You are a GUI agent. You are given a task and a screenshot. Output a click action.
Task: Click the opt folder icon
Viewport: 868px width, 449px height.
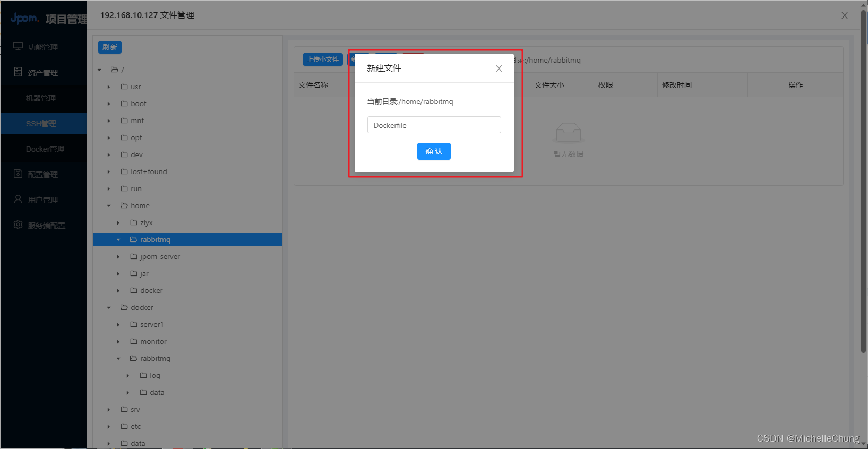[x=124, y=137]
